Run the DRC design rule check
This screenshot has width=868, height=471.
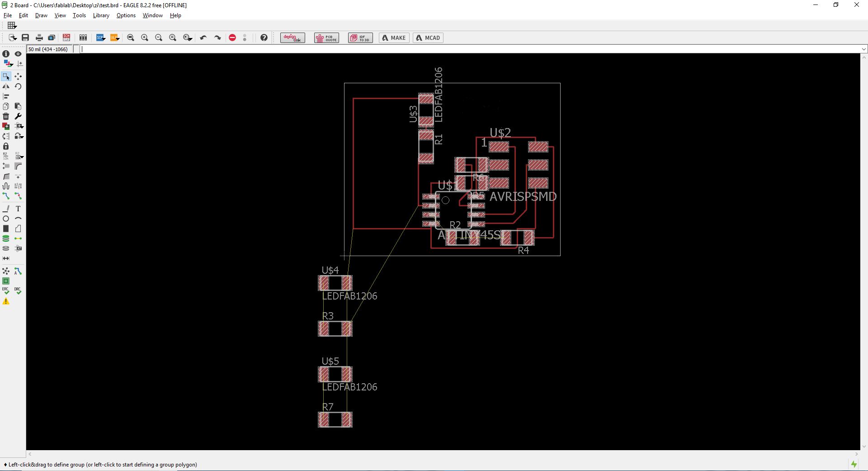pos(18,291)
